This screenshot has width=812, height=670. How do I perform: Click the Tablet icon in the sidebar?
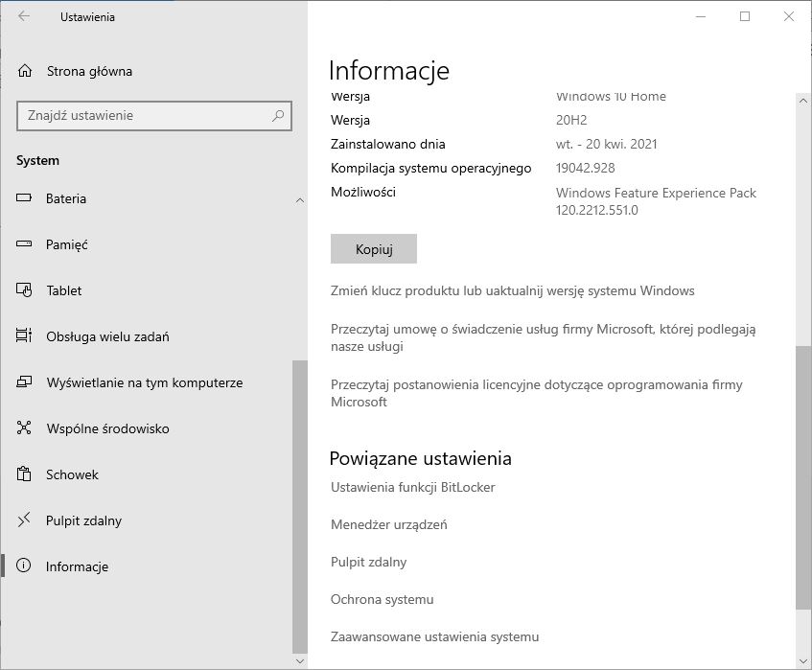coord(24,290)
